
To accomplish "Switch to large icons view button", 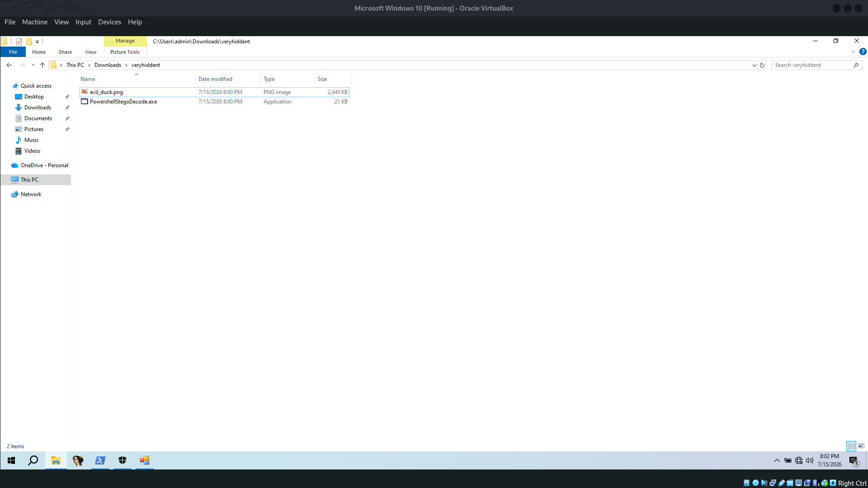I will 861,446.
